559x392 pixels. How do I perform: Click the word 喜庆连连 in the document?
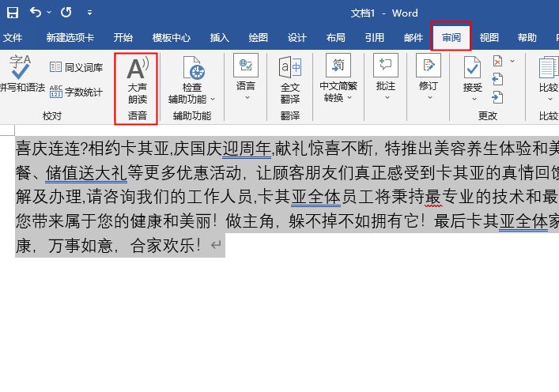[x=48, y=148]
